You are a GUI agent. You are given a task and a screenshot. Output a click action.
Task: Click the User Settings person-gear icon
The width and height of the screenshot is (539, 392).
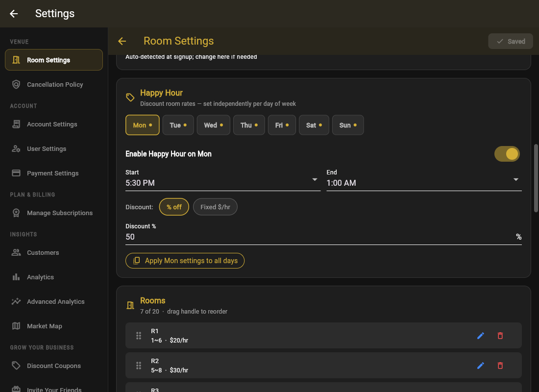(16, 148)
